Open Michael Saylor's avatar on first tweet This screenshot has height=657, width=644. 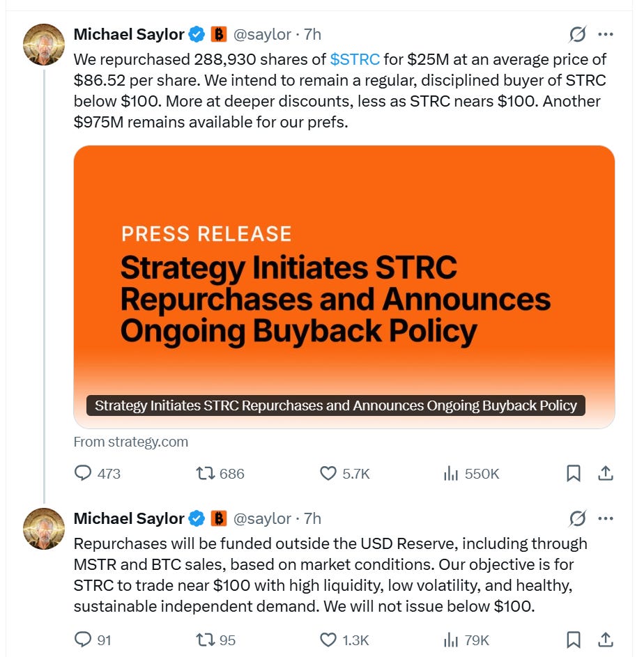tap(44, 45)
